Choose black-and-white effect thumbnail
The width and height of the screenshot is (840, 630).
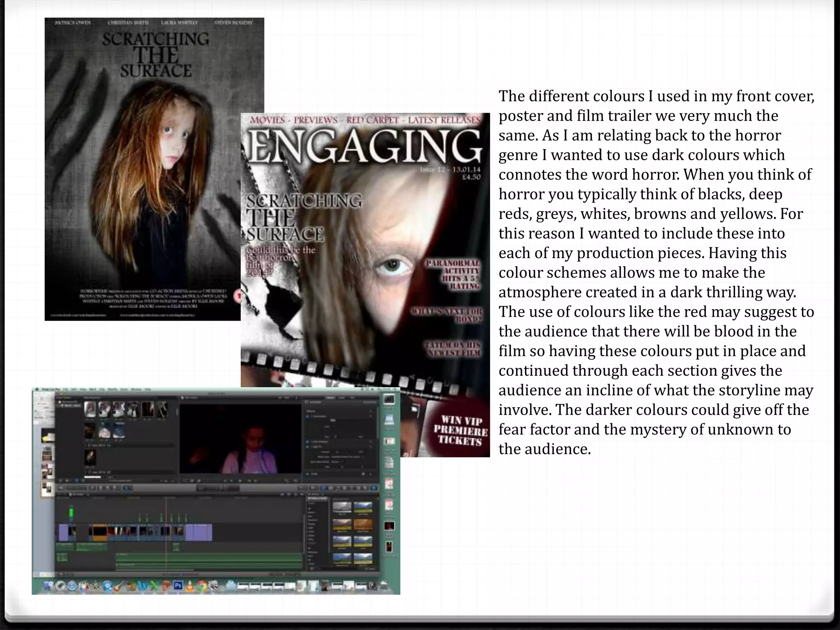click(x=342, y=507)
